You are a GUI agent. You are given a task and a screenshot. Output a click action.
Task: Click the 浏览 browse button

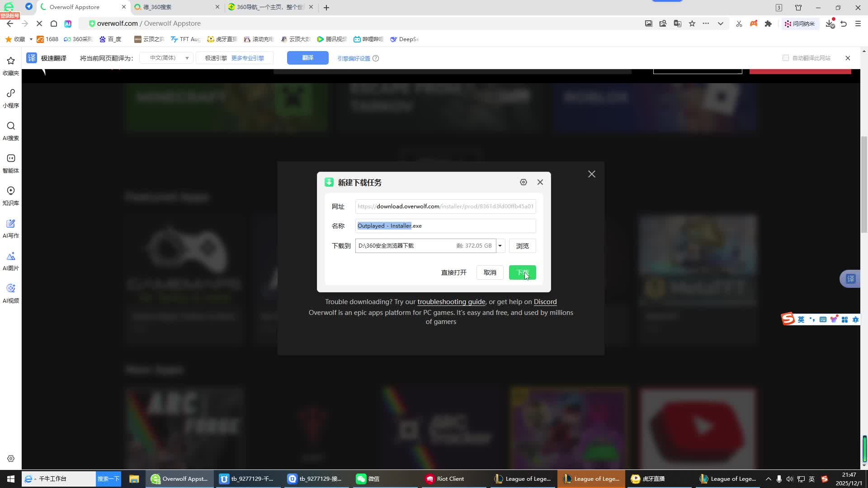[x=522, y=246]
